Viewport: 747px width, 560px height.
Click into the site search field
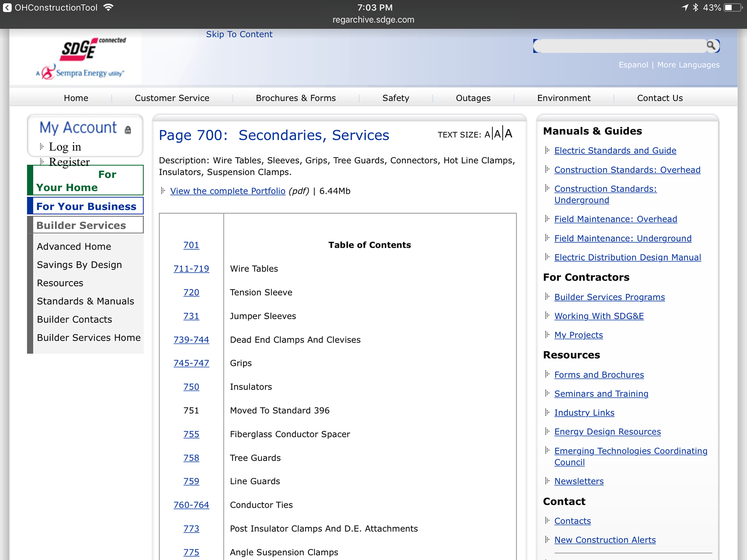(622, 46)
